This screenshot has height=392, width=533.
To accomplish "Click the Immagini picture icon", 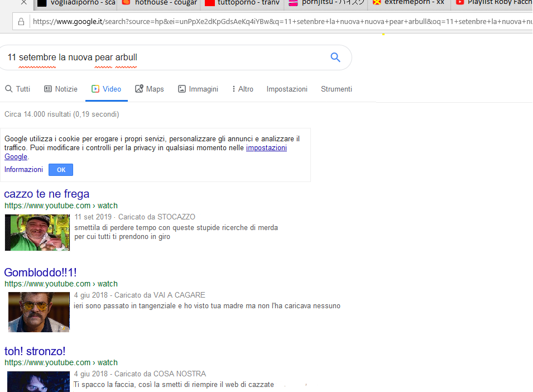I will (x=182, y=89).
